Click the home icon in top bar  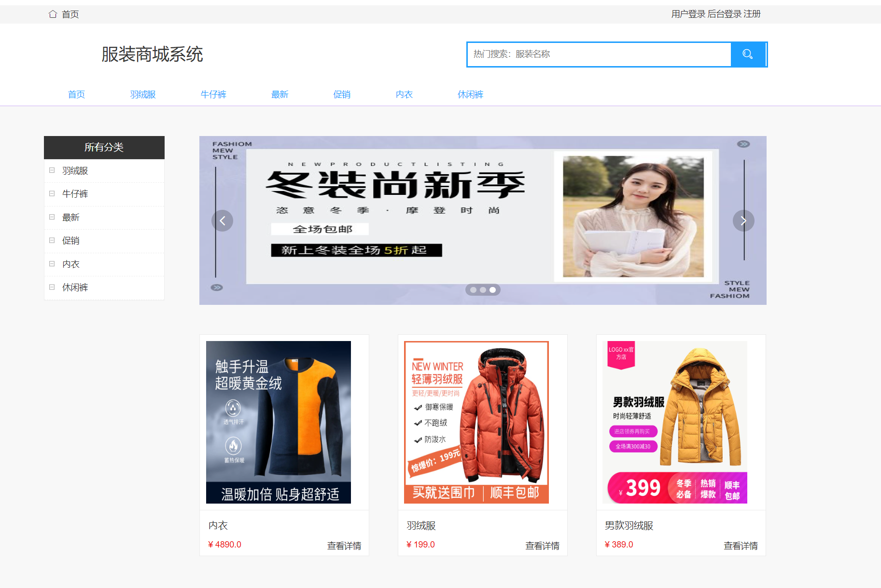point(53,14)
